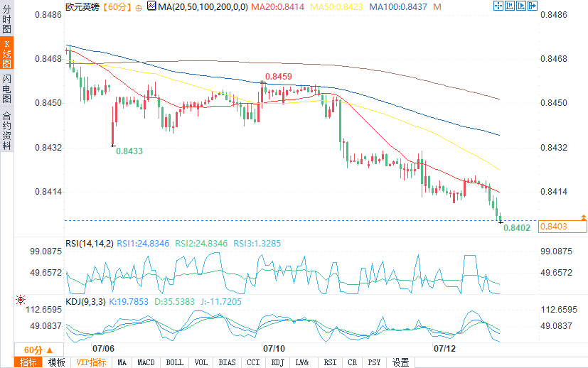Apply the LW& indicator
The height and width of the screenshot is (368, 588).
coord(302,363)
